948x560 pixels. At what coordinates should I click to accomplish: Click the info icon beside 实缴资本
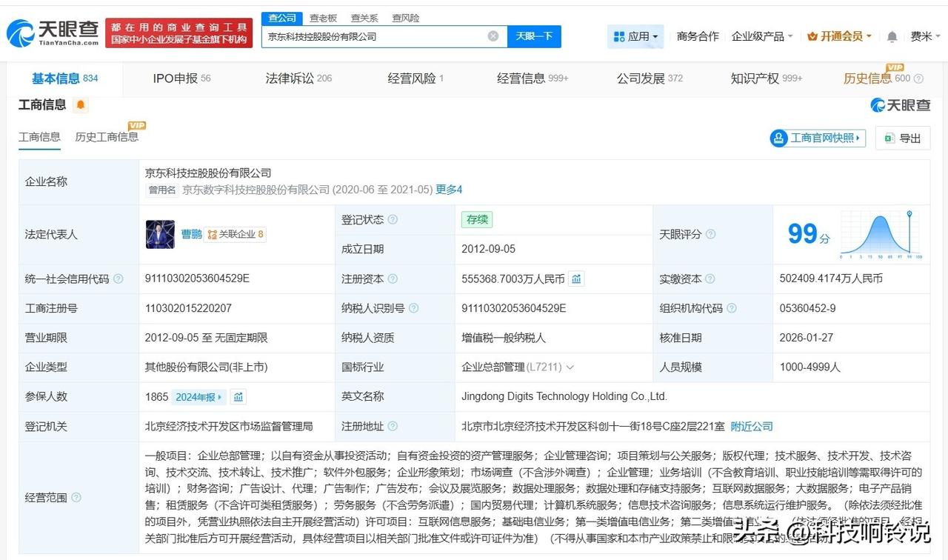(x=710, y=279)
